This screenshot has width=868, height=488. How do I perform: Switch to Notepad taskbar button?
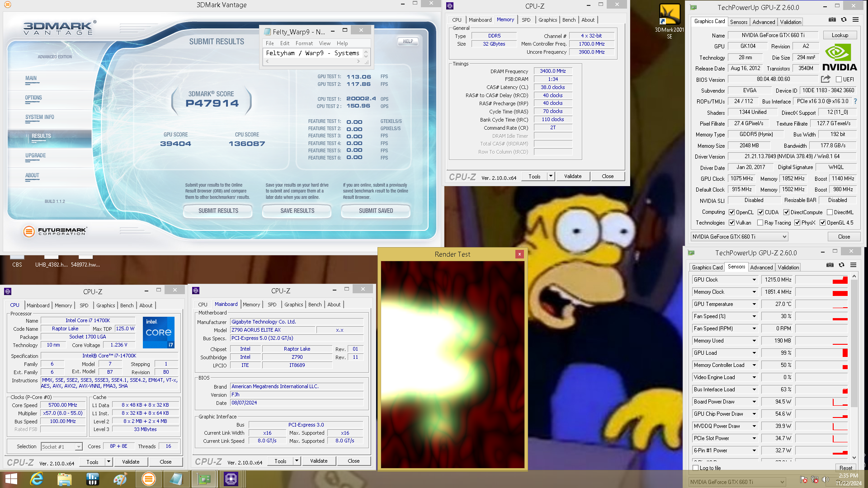coord(176,479)
